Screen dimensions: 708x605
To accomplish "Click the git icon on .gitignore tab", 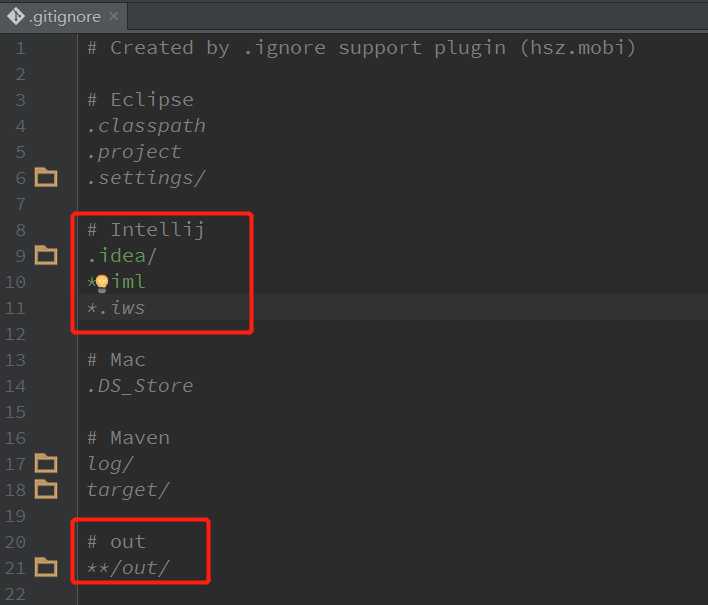I will tap(16, 16).
